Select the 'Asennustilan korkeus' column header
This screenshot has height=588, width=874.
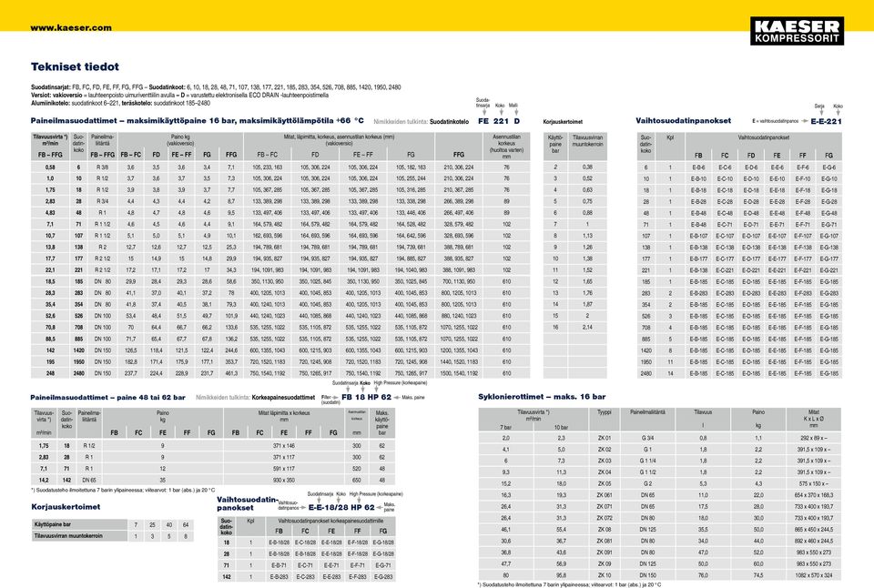coord(507,146)
